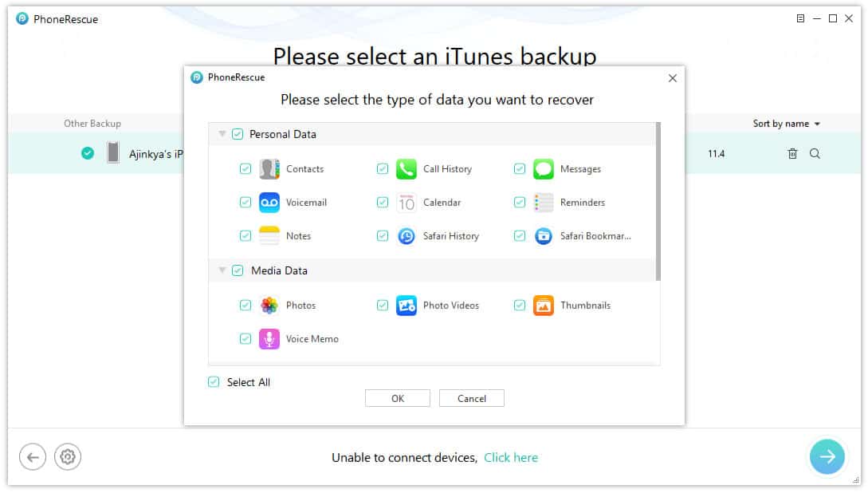Uncheck the Messages checkbox
The width and height of the screenshot is (868, 493).
[x=519, y=168]
